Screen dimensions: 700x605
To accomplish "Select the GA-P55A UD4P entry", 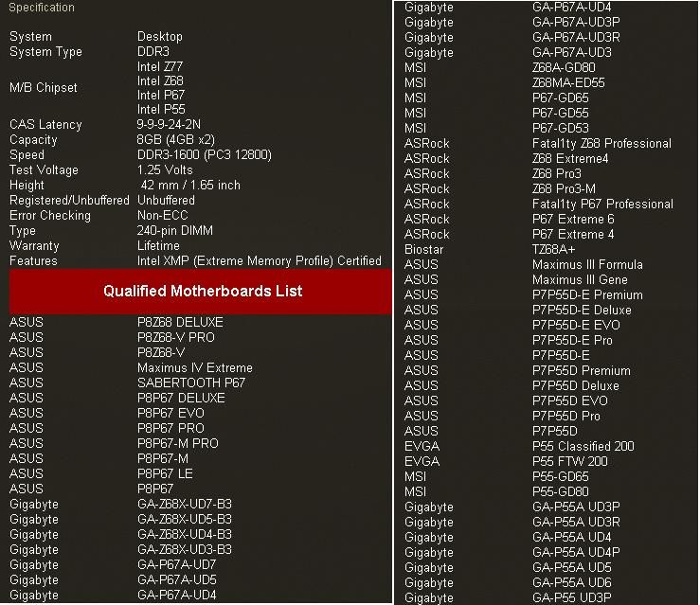I will click(x=576, y=553).
